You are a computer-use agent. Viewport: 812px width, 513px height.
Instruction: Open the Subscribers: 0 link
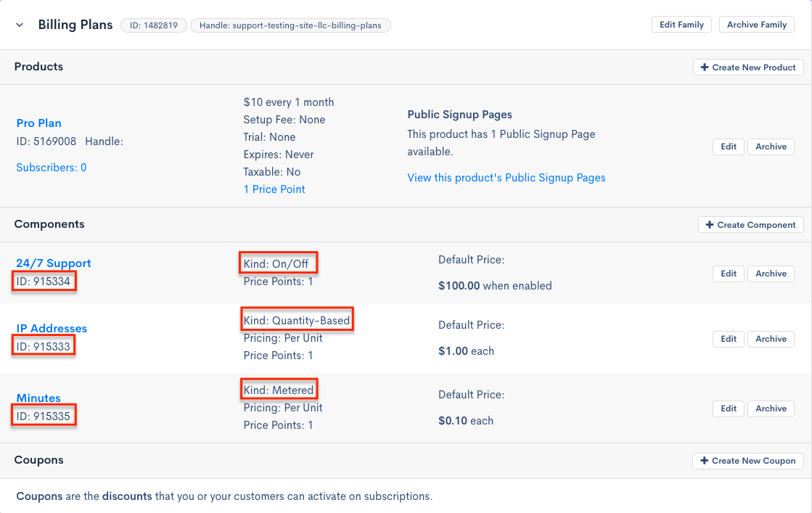pyautogui.click(x=52, y=168)
